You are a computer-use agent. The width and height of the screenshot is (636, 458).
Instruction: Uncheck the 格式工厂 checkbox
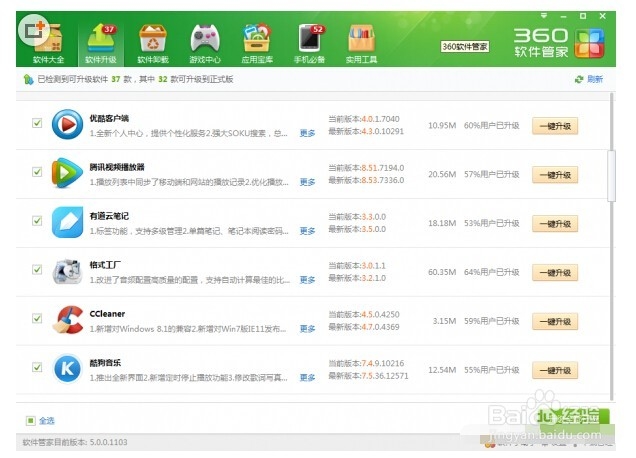(x=37, y=270)
